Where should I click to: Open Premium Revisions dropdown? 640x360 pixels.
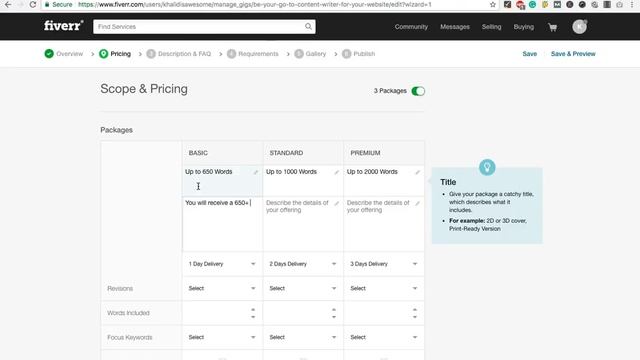point(384,288)
